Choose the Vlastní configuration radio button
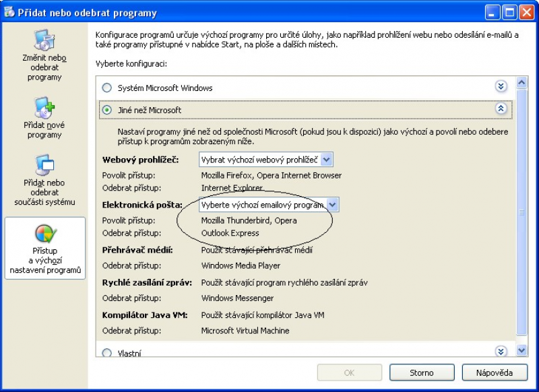The width and height of the screenshot is (539, 392). click(106, 352)
